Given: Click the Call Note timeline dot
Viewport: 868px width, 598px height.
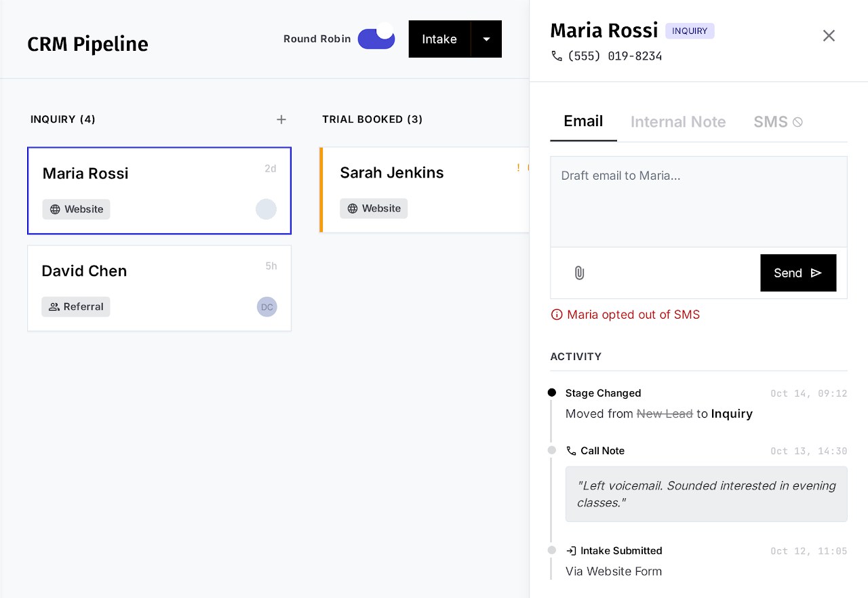Looking at the screenshot, I should (x=552, y=450).
